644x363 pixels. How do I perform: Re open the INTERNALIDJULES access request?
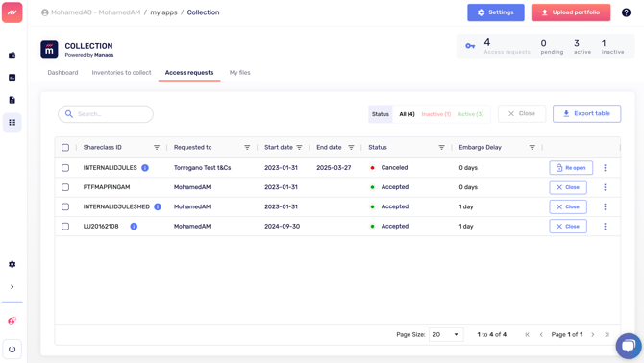click(571, 168)
